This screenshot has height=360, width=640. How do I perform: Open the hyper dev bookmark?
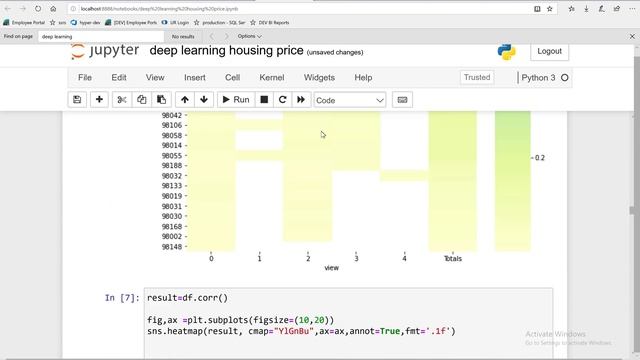point(86,23)
